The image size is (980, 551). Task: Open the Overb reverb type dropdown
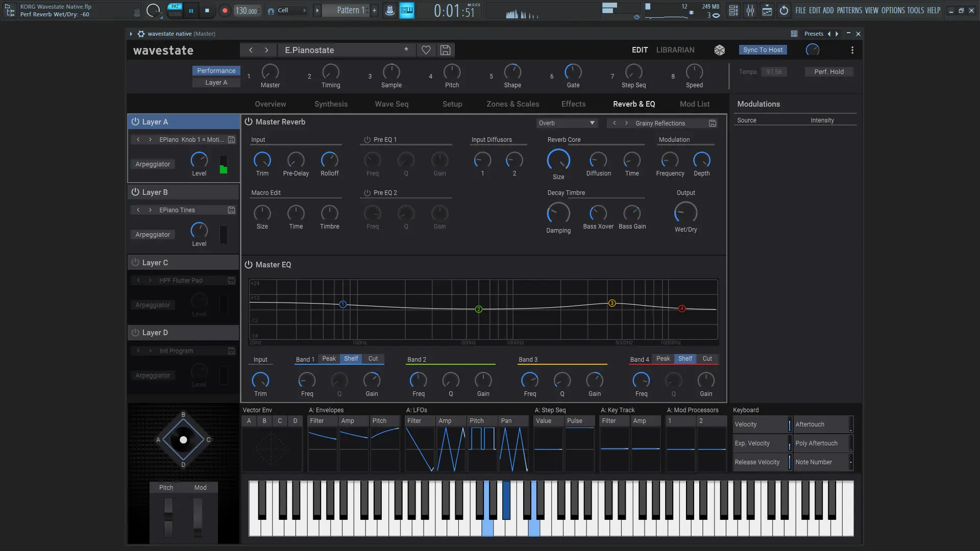click(567, 123)
